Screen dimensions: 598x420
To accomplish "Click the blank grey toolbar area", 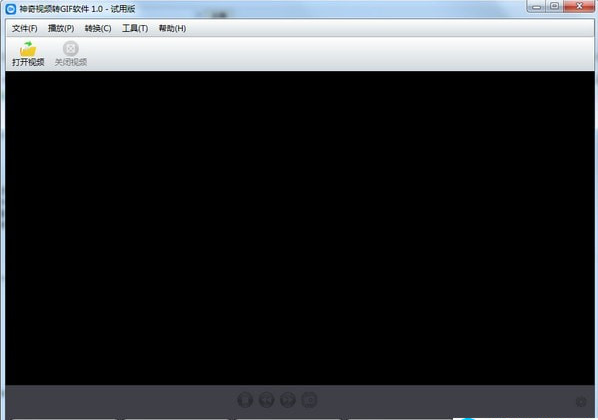I will [x=339, y=54].
